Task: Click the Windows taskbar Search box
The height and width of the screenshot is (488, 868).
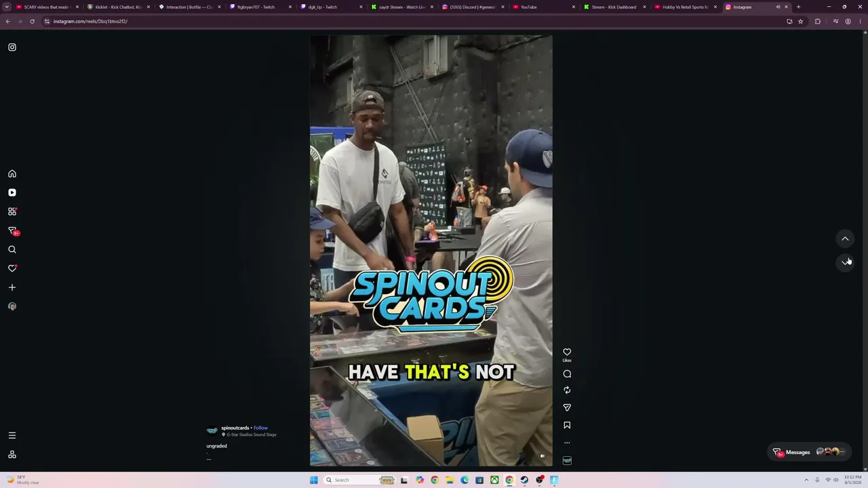Action: pyautogui.click(x=359, y=480)
